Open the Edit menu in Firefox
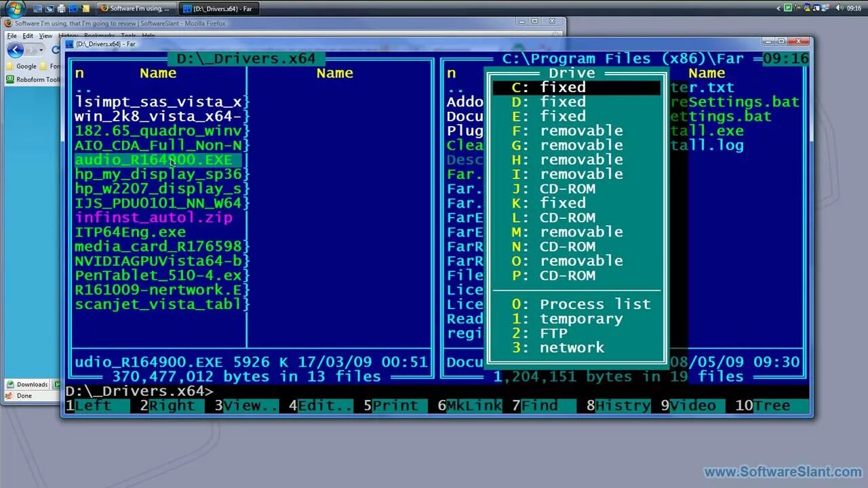This screenshot has height=488, width=868. [x=28, y=36]
